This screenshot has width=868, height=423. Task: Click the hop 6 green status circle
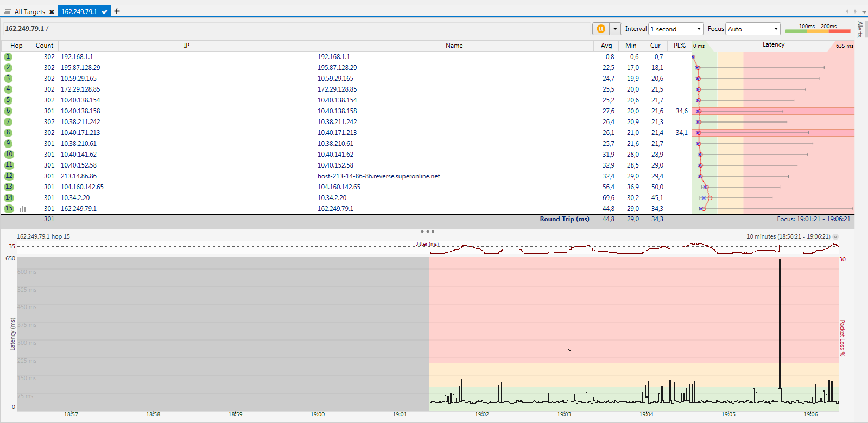(8, 111)
